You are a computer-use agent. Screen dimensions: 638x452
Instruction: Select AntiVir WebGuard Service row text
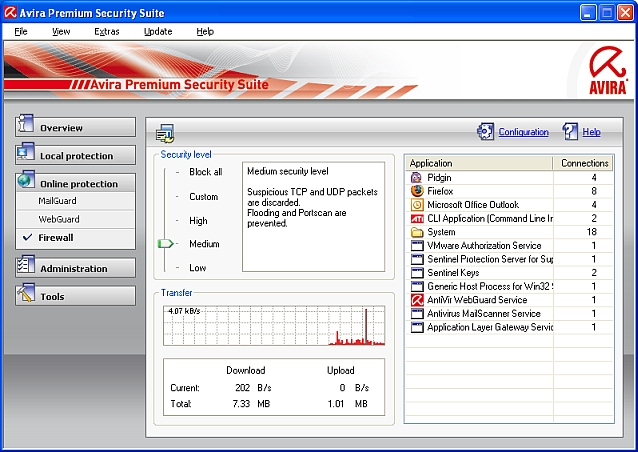point(477,300)
